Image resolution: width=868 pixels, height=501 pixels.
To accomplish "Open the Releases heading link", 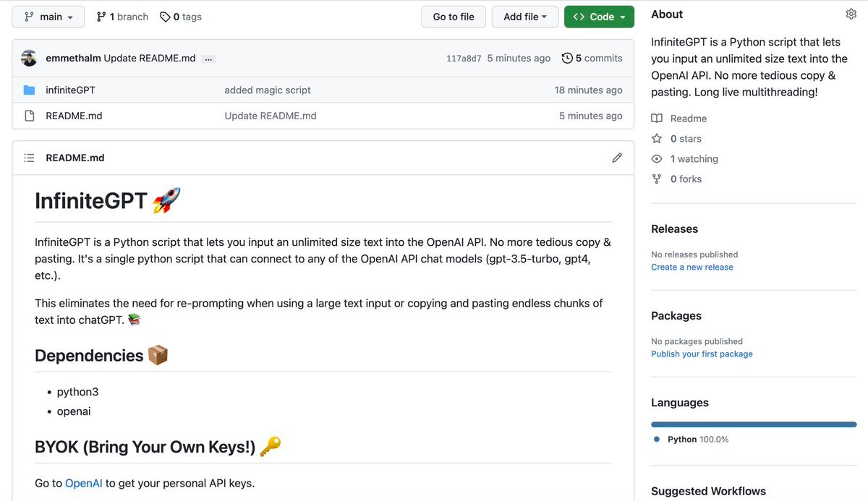I will tap(674, 229).
